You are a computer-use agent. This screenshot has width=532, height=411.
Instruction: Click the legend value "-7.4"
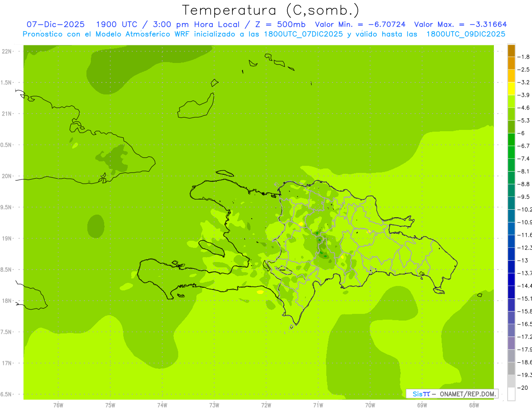tap(524, 158)
